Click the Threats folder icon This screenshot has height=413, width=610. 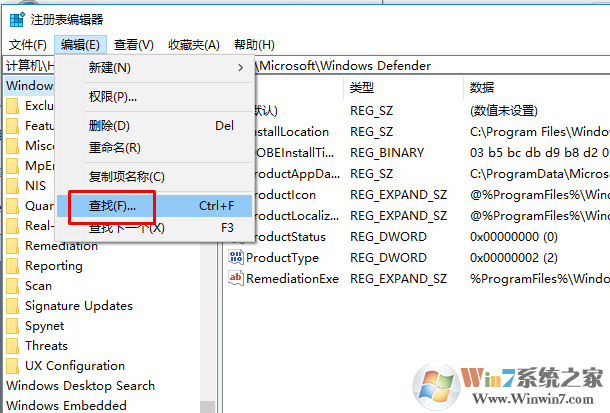click(13, 346)
